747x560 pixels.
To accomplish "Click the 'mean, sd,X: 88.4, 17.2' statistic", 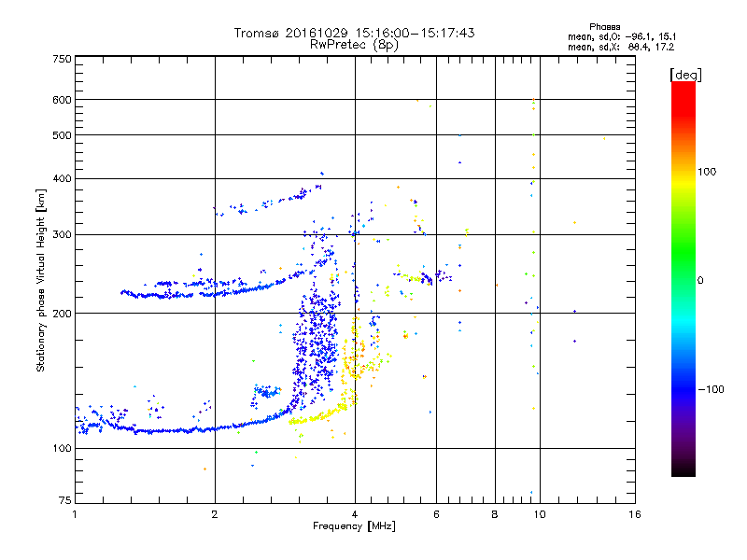I will click(621, 47).
